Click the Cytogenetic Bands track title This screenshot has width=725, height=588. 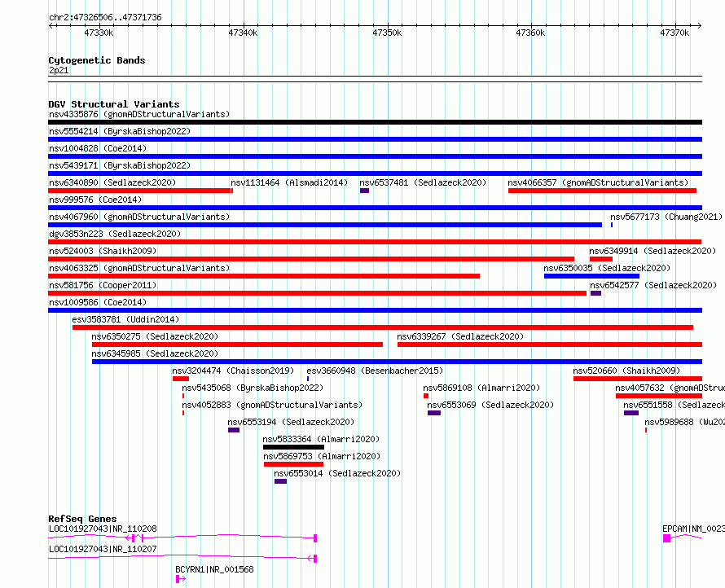(97, 60)
